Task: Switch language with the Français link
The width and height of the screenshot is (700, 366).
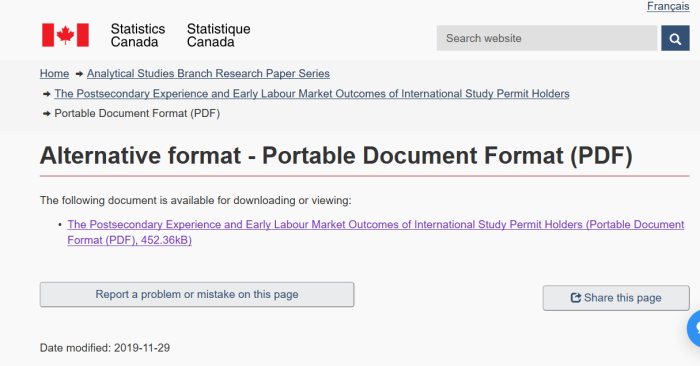Action: click(668, 6)
